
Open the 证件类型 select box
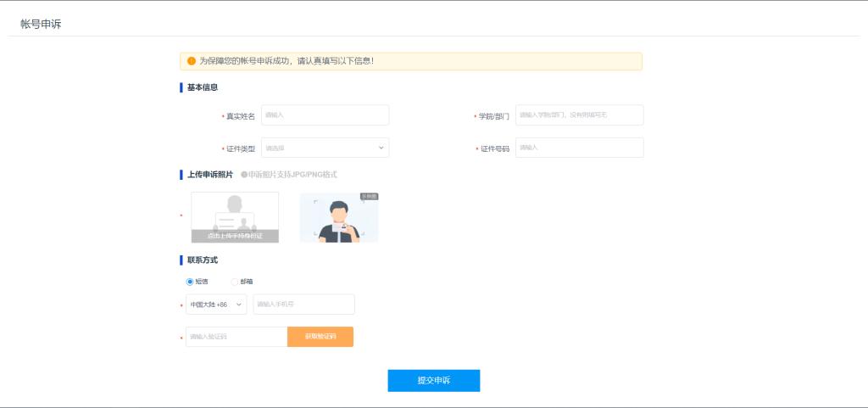pos(325,148)
